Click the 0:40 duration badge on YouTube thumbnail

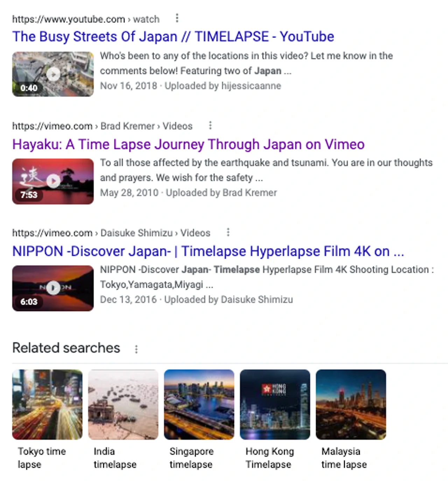coord(29,88)
